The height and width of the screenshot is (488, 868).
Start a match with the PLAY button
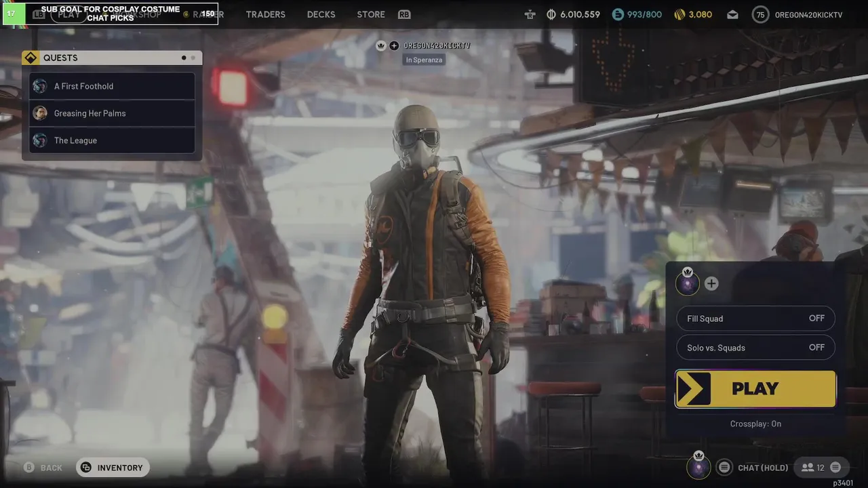(755, 388)
